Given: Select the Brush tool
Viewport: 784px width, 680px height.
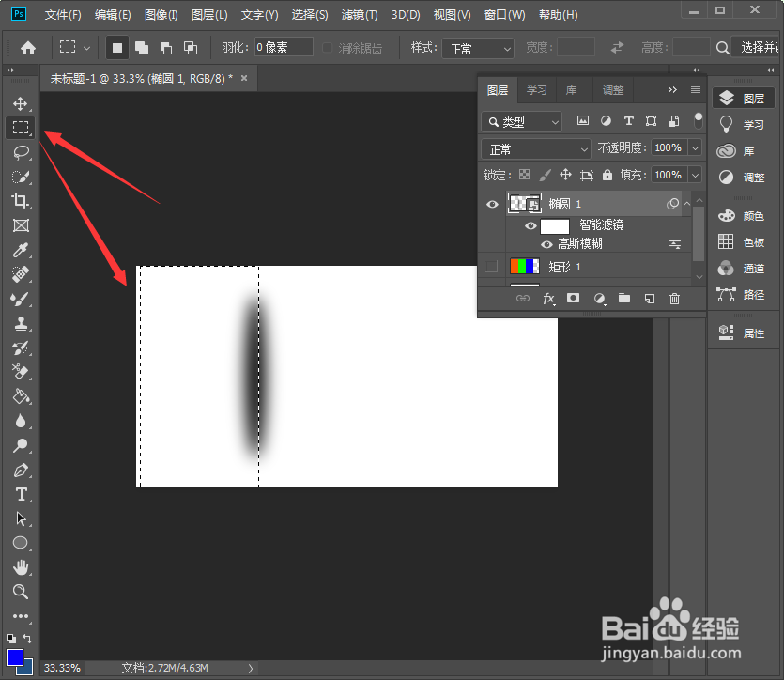Looking at the screenshot, I should [x=20, y=299].
